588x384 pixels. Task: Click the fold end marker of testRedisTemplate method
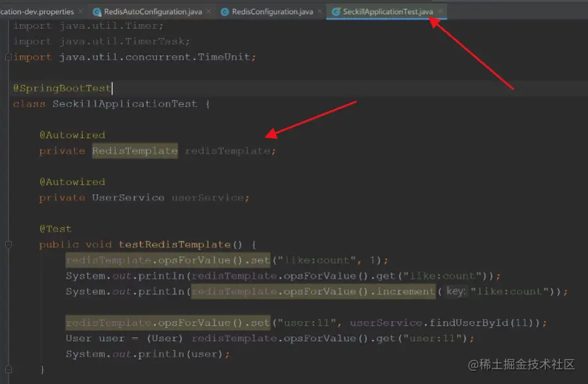[8, 369]
